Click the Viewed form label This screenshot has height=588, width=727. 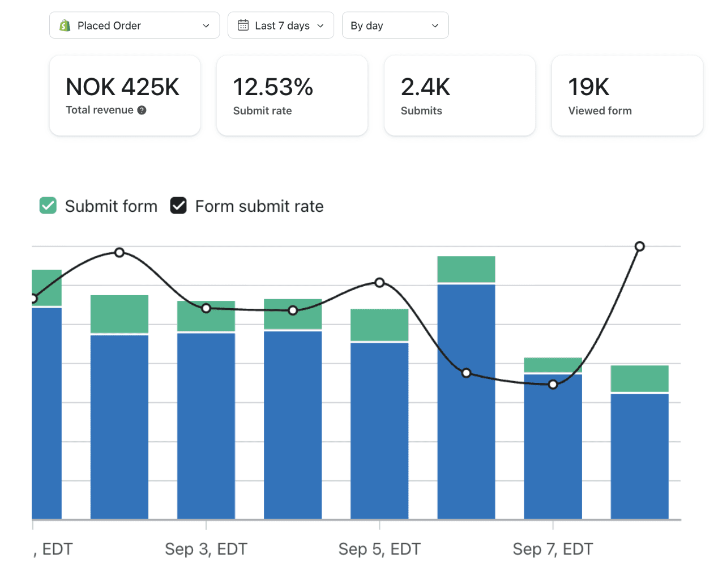[600, 111]
